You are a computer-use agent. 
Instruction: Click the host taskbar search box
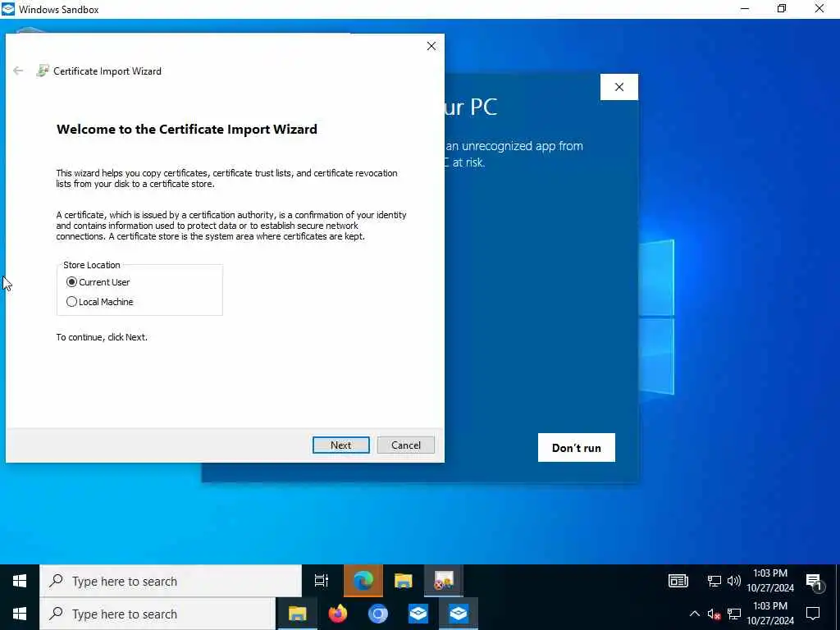click(157, 614)
